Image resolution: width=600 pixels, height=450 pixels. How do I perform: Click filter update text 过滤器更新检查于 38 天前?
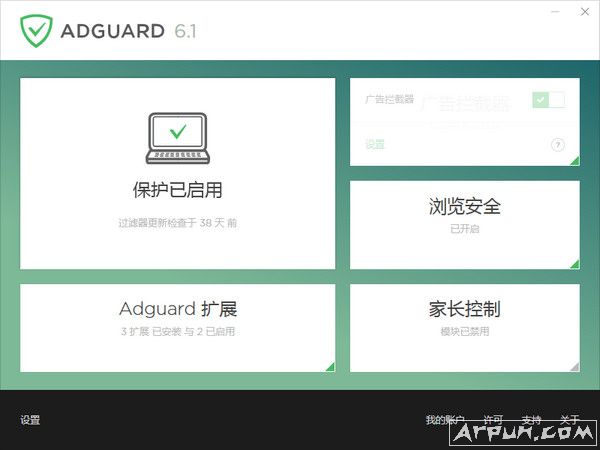pyautogui.click(x=178, y=223)
